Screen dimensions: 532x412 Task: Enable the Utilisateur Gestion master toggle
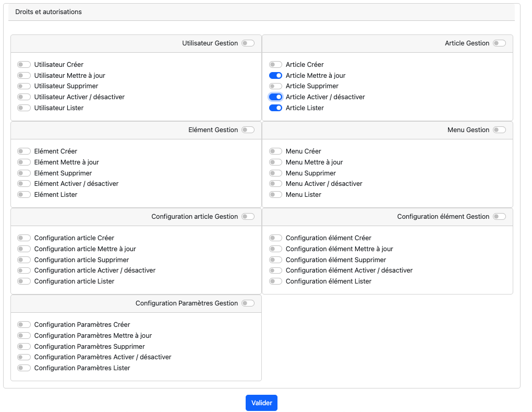click(248, 43)
